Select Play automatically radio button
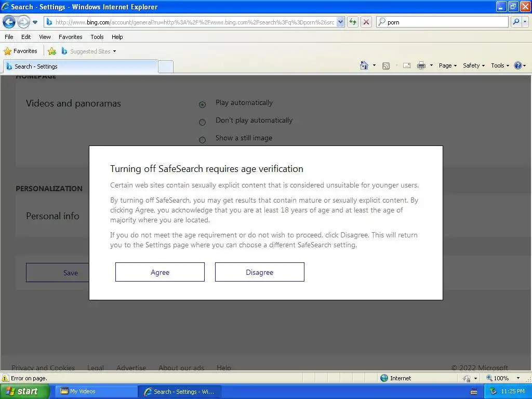 [202, 104]
